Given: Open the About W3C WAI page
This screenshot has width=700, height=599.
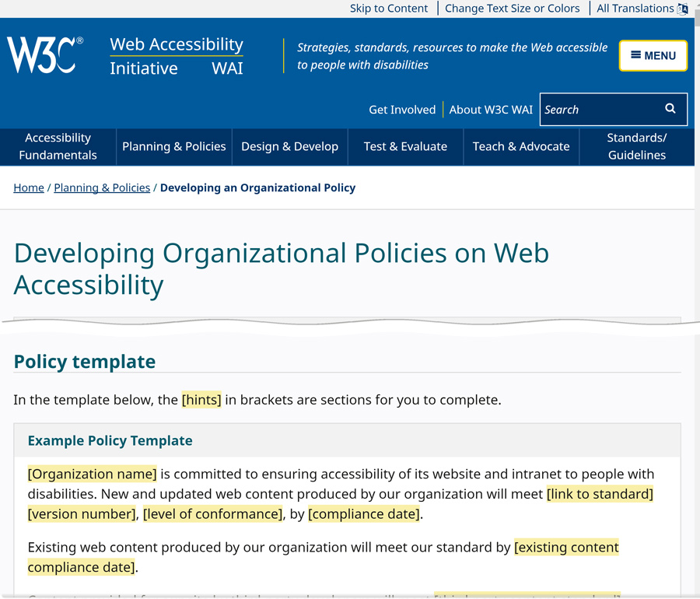Looking at the screenshot, I should 491,110.
